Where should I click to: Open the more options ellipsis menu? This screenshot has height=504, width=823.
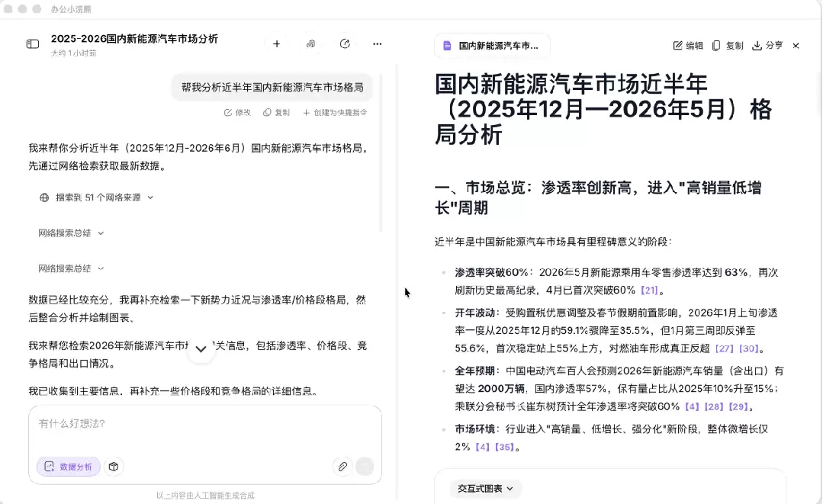coord(378,44)
